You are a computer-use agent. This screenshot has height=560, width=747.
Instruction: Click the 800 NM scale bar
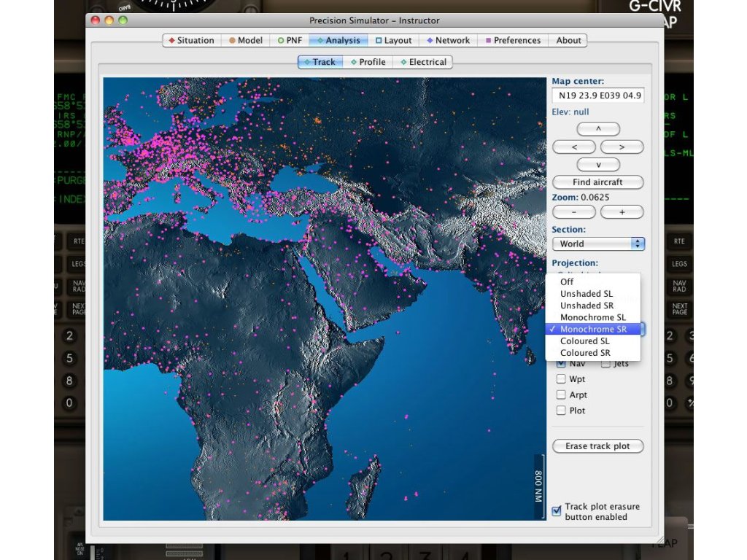(539, 486)
